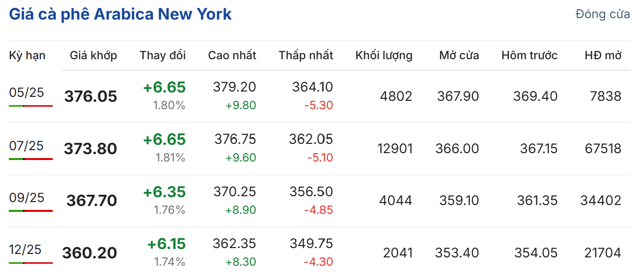Open the 05/25 contract term
Viewport: 644px width, 275px height.
click(26, 92)
